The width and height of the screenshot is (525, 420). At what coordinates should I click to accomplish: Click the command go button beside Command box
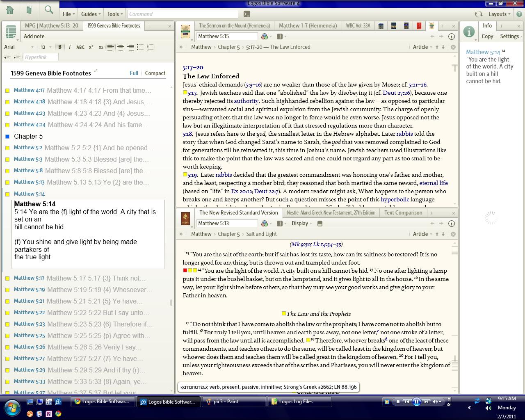click(247, 14)
